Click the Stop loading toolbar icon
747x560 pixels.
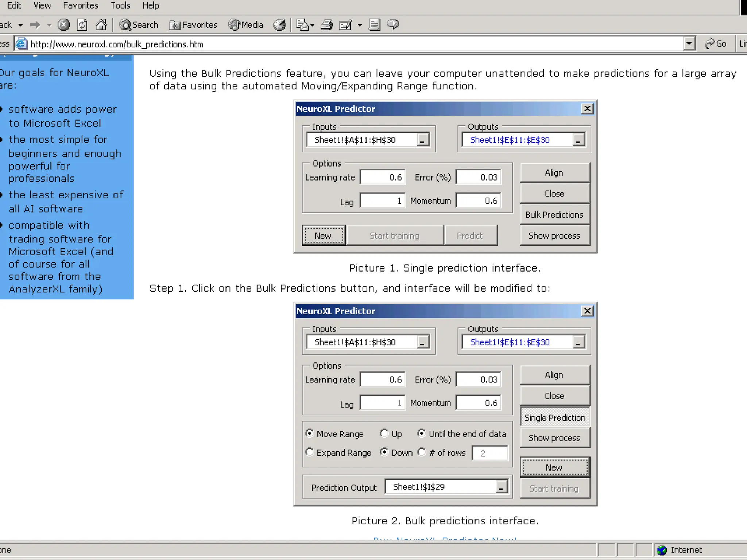coord(64,25)
